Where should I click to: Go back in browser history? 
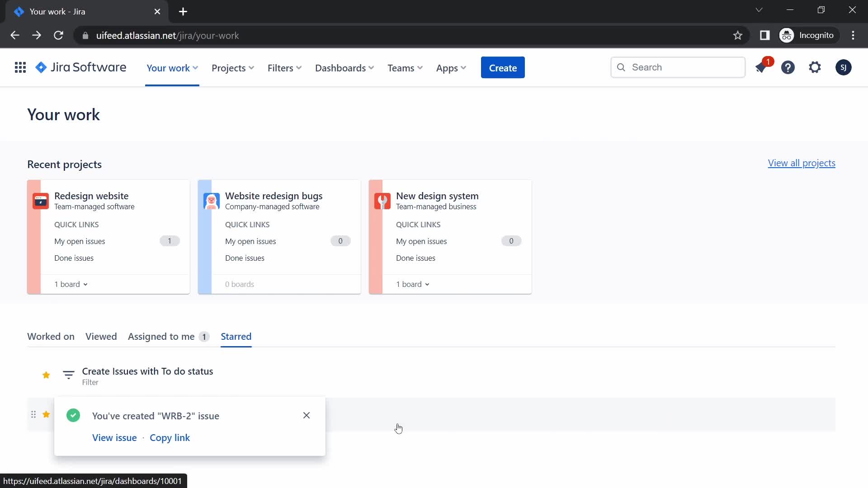[15, 35]
